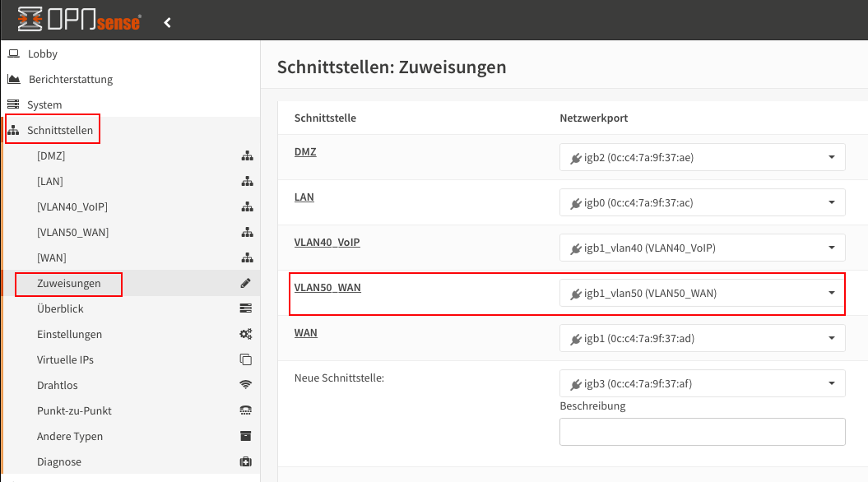This screenshot has height=482, width=868.
Task: Click the Beschreibung text field
Action: (702, 432)
